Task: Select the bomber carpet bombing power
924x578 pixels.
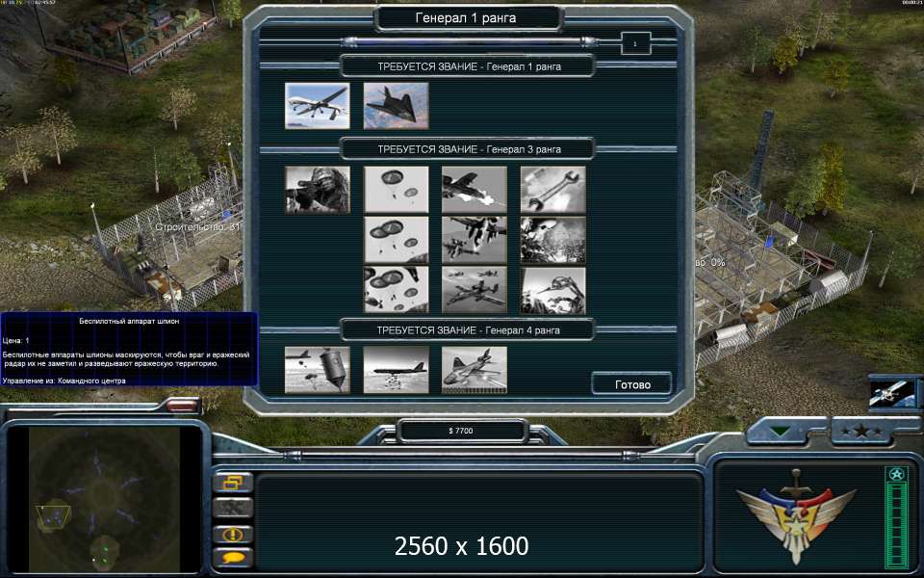Action: coord(396,370)
